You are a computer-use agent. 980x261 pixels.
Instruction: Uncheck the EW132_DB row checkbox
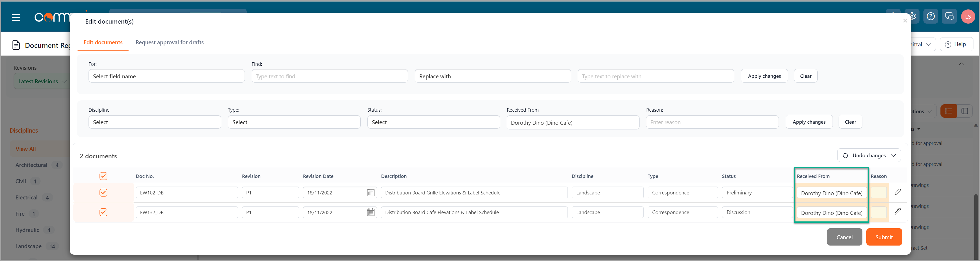(x=103, y=212)
